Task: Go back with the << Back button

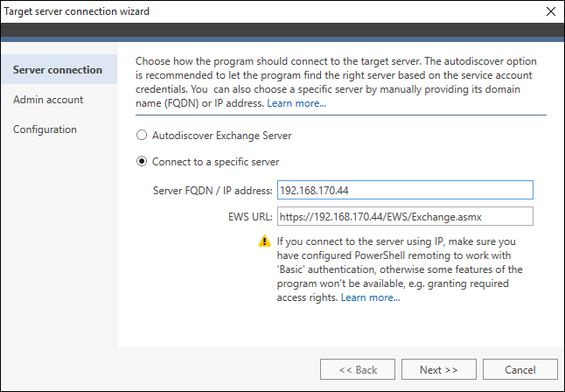Action: click(x=358, y=369)
